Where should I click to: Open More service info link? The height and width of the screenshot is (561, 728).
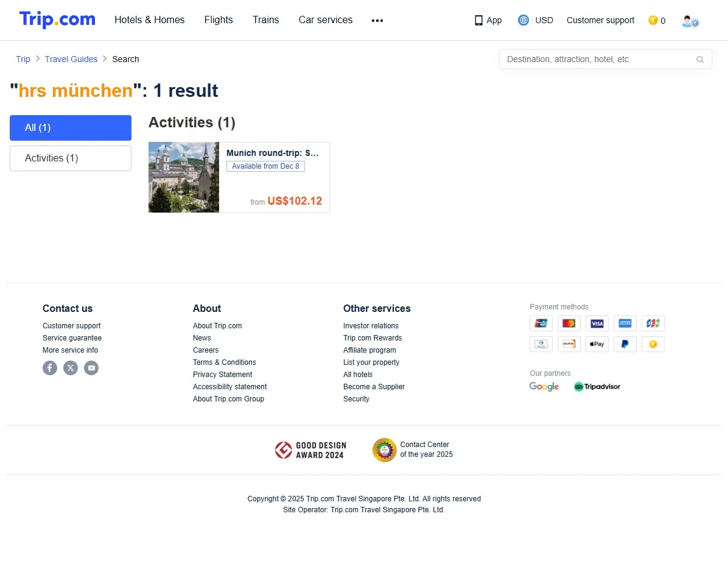point(70,350)
